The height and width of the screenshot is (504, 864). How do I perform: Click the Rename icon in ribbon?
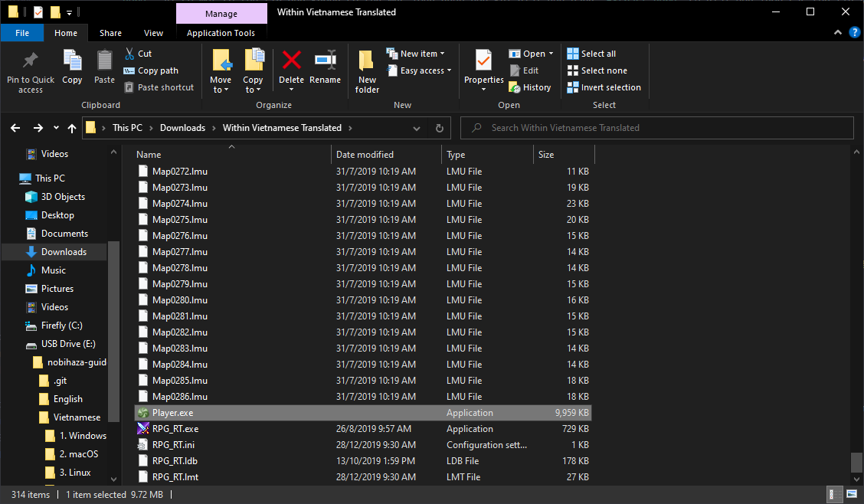pos(325,61)
